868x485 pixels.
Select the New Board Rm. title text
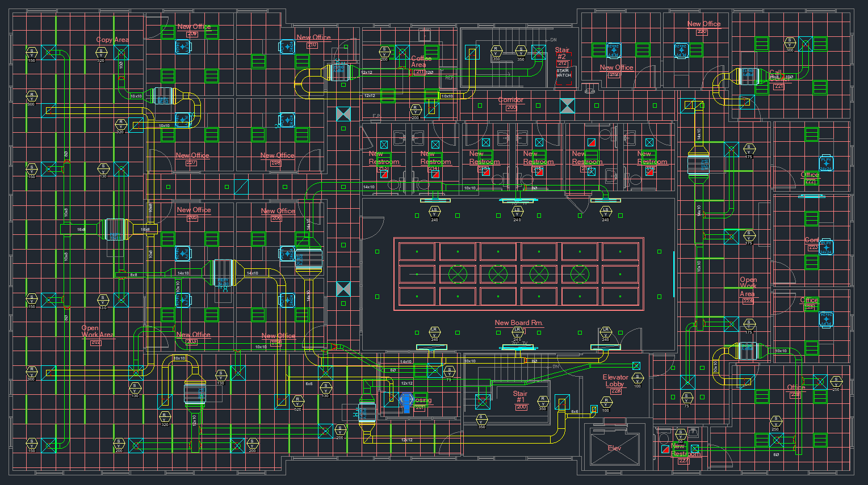click(519, 322)
